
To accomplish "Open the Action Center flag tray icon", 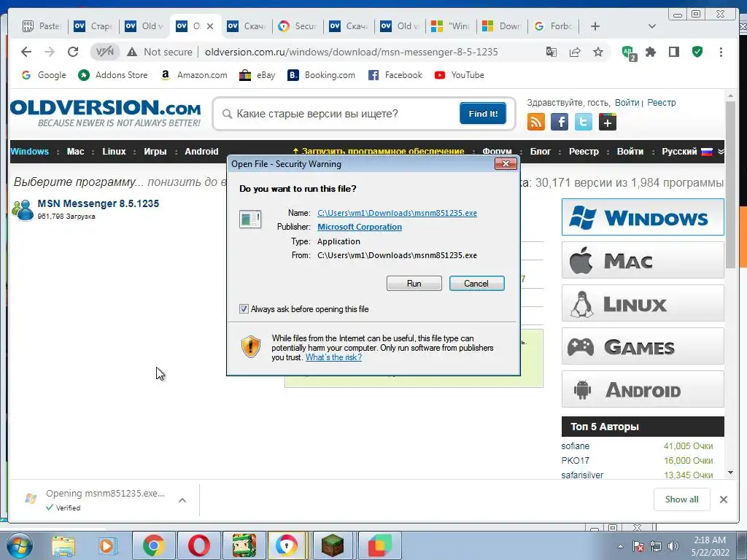I will (x=638, y=546).
